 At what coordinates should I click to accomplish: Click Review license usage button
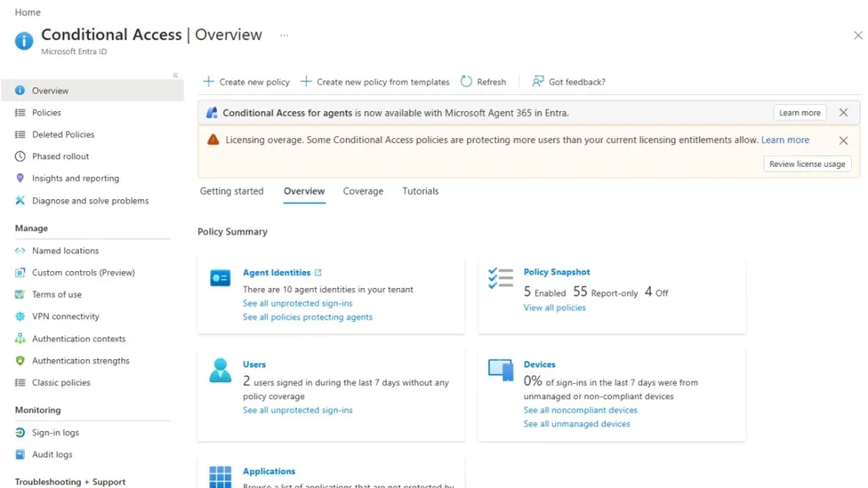point(807,164)
